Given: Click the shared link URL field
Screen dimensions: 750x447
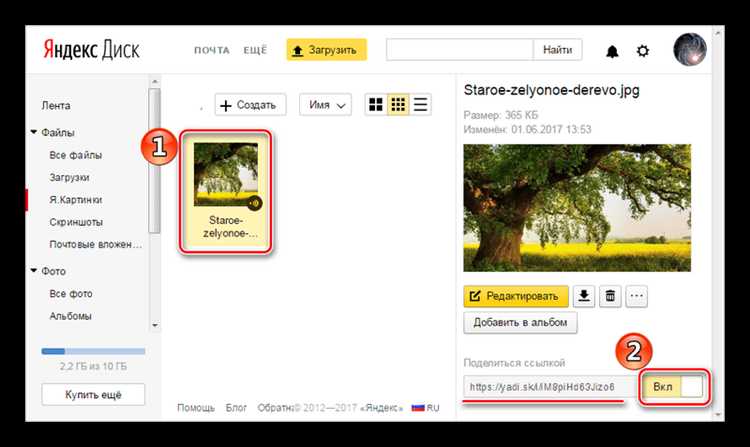Looking at the screenshot, I should (x=550, y=387).
